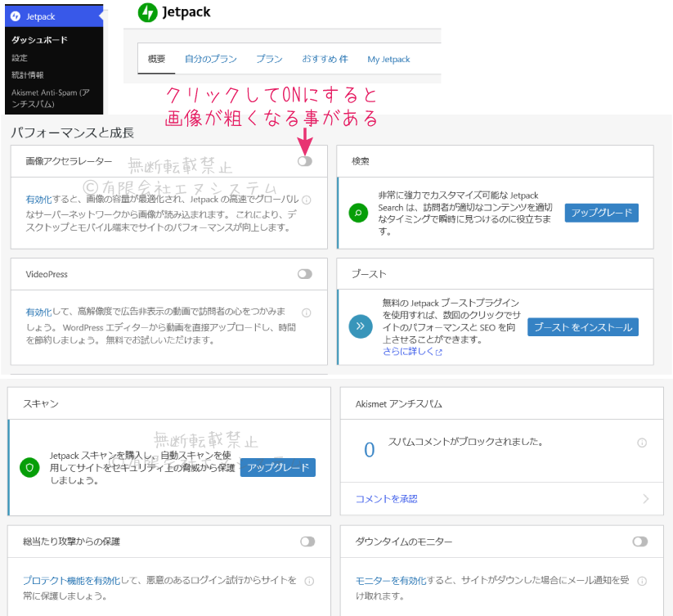Click the Akismet アンチスパム card title
Screen dimensions: 673x616
398,404
